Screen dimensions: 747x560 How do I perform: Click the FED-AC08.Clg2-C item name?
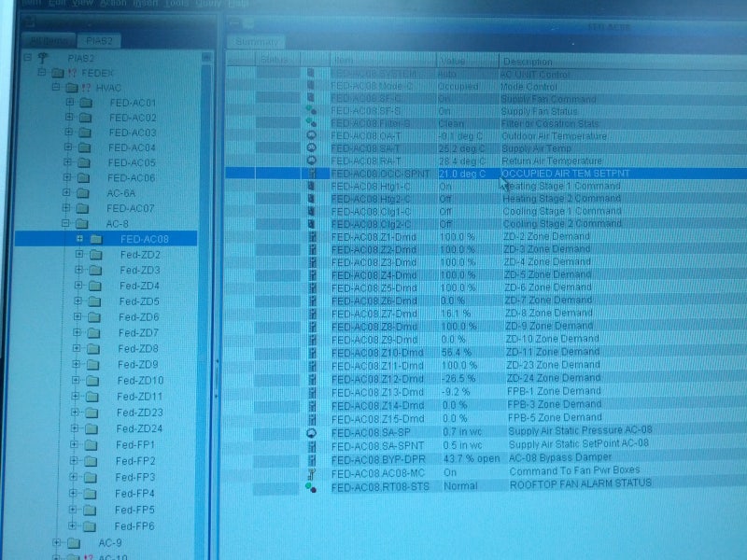(371, 224)
